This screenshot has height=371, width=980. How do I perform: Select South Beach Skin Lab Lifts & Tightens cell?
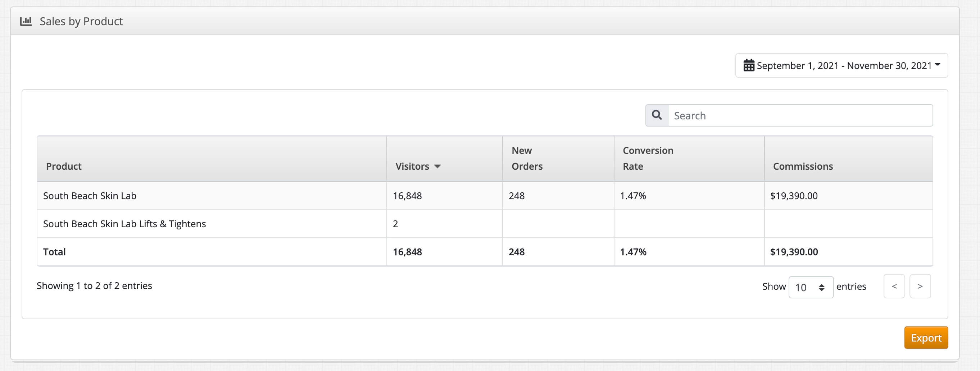click(x=212, y=224)
